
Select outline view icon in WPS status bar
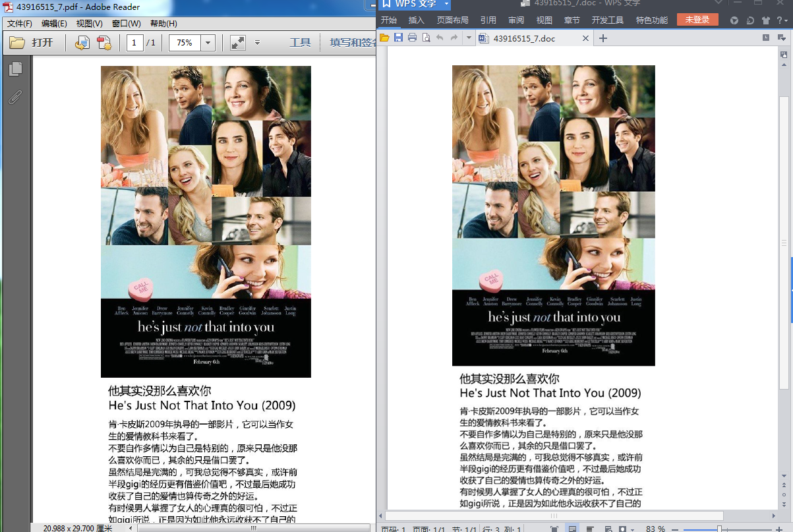tap(589, 529)
